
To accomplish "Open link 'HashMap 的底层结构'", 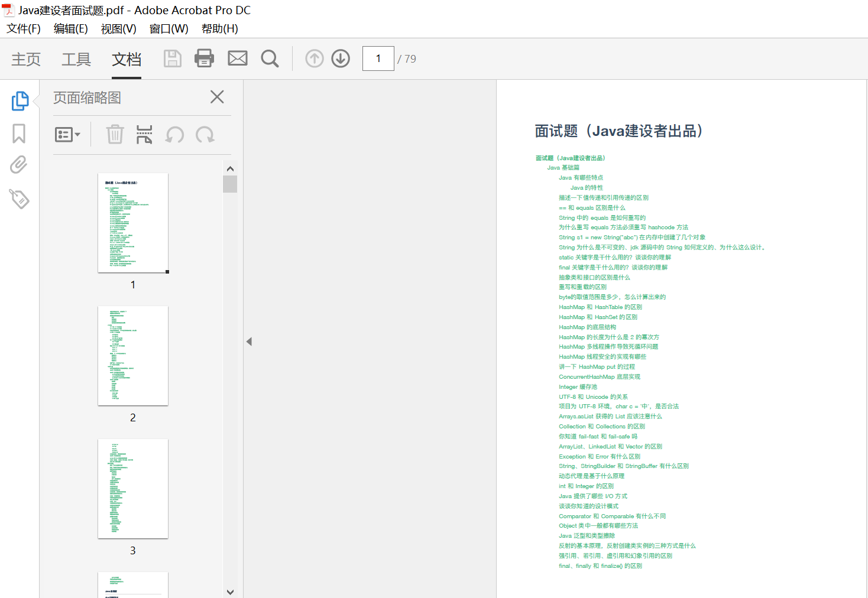I will (588, 327).
